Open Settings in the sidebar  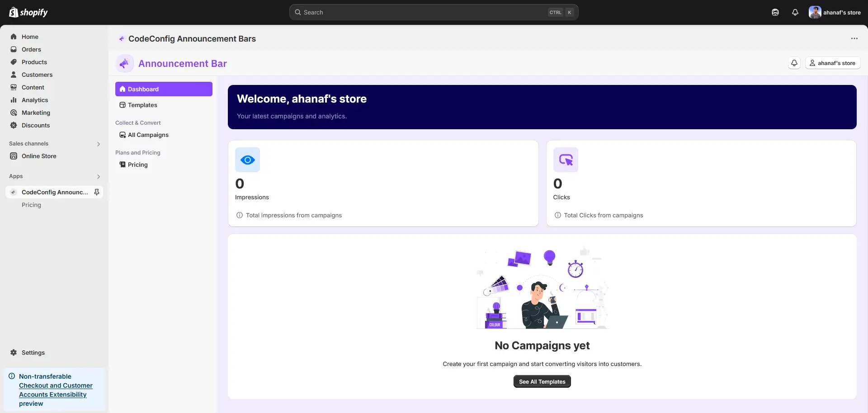click(54, 352)
